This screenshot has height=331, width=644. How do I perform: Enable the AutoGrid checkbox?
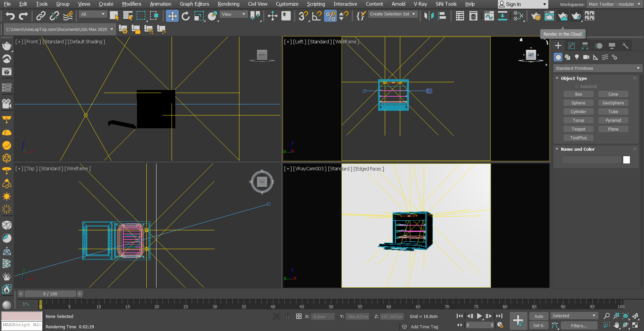tap(577, 86)
